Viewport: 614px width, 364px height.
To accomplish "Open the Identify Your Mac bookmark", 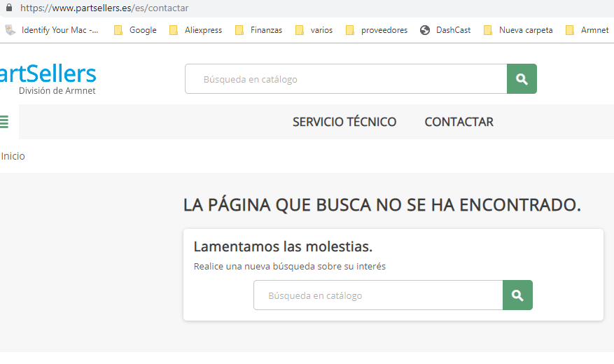I will 52,30.
